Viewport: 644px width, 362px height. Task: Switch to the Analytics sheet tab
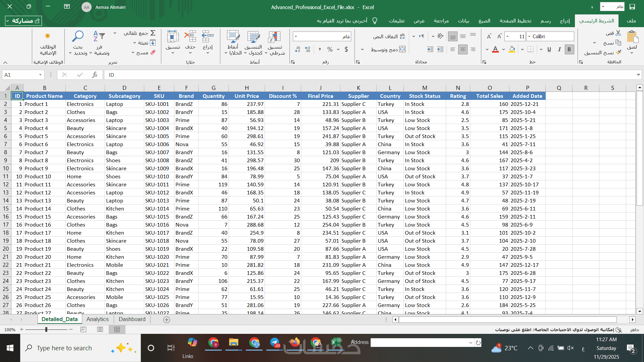97,319
